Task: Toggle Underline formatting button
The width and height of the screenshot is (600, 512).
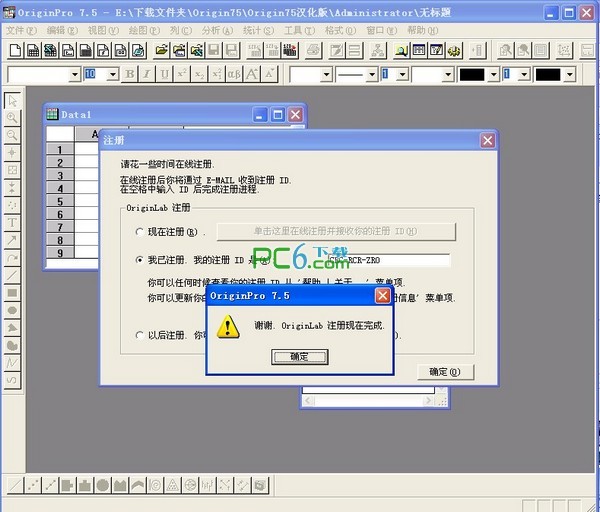Action: [x=165, y=74]
